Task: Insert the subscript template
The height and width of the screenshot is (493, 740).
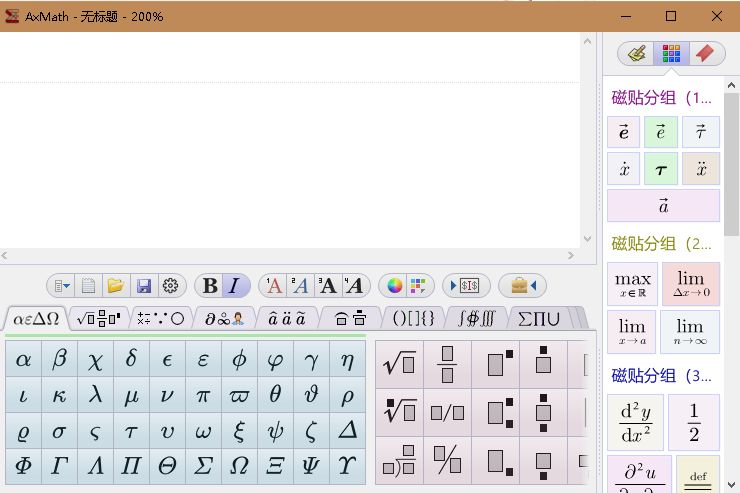Action: [496, 460]
